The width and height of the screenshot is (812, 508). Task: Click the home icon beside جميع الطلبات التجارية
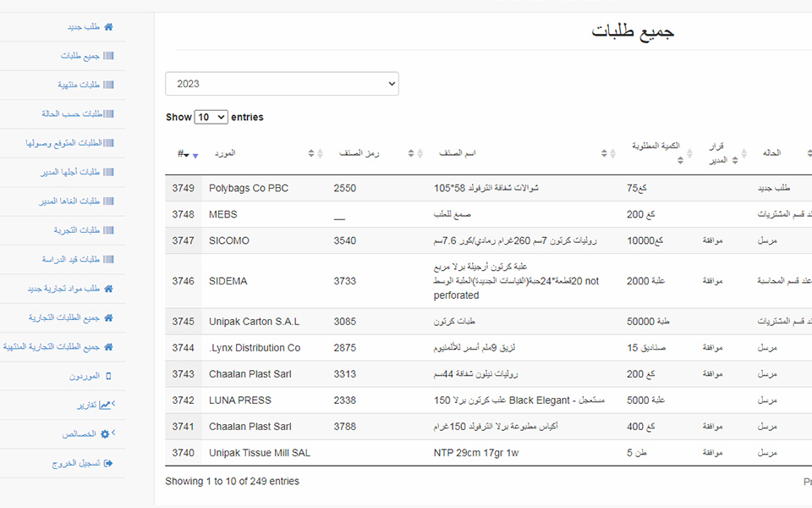108,318
